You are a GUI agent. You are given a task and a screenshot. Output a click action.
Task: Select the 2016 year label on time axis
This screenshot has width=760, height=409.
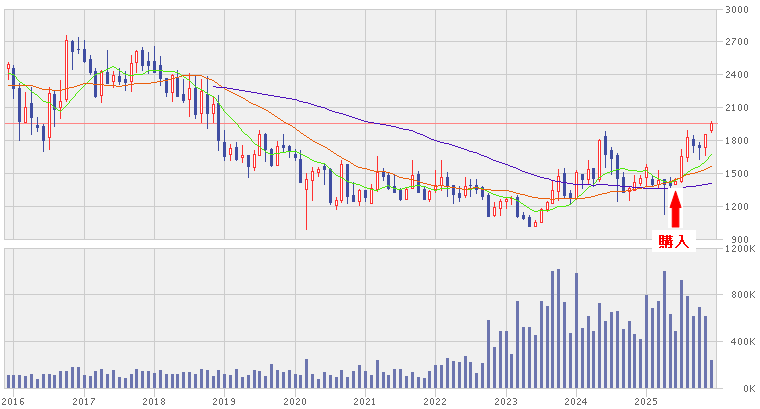(13, 401)
